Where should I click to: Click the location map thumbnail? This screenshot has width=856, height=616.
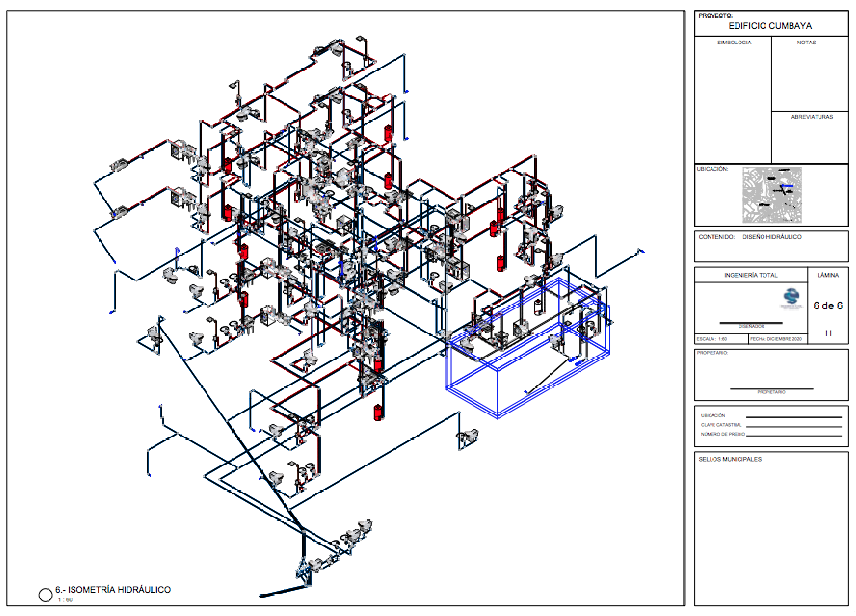click(772, 195)
